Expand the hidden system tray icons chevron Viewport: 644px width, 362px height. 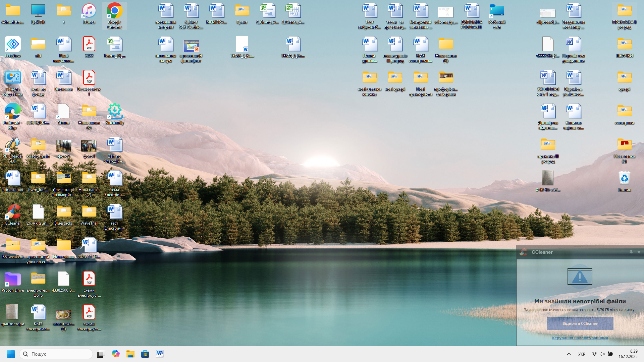point(569,354)
